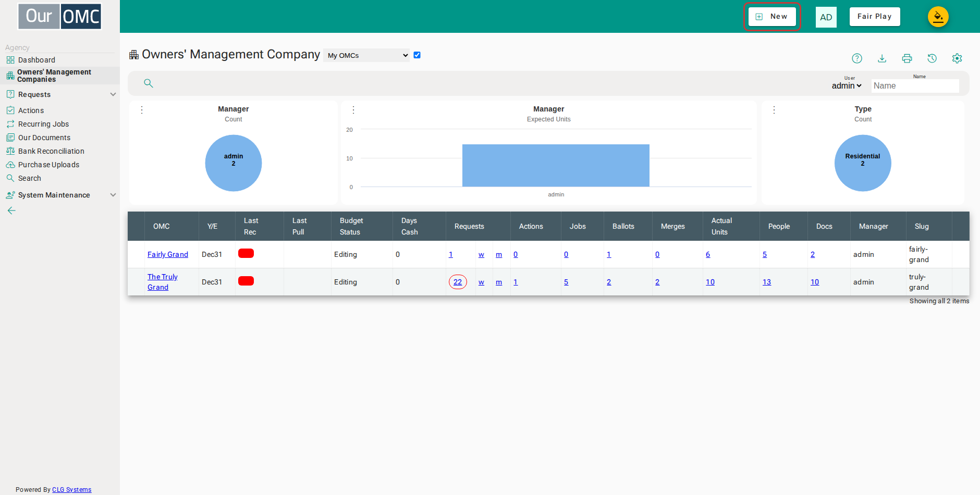Open Search in the sidebar
Image resolution: width=980 pixels, height=495 pixels.
(x=29, y=178)
